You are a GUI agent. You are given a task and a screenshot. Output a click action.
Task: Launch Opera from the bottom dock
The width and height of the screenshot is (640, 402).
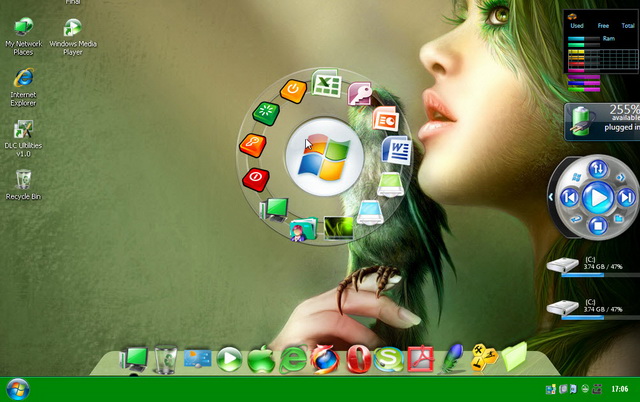(358, 359)
